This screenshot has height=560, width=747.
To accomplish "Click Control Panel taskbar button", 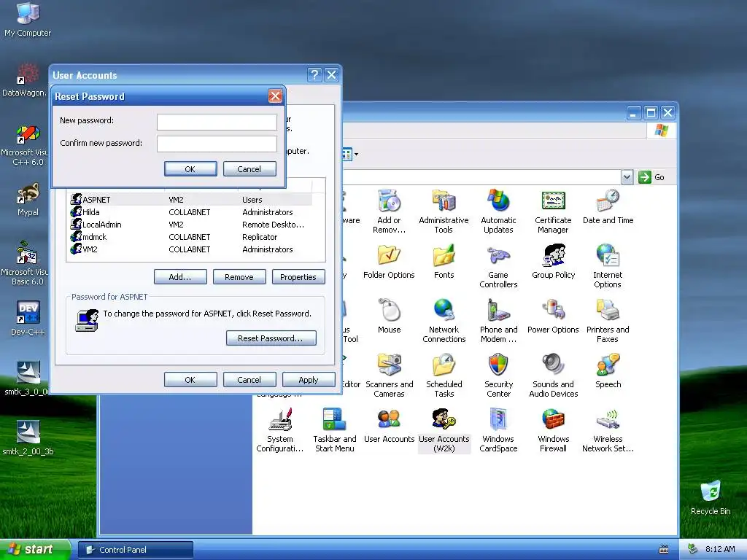I will tap(135, 550).
